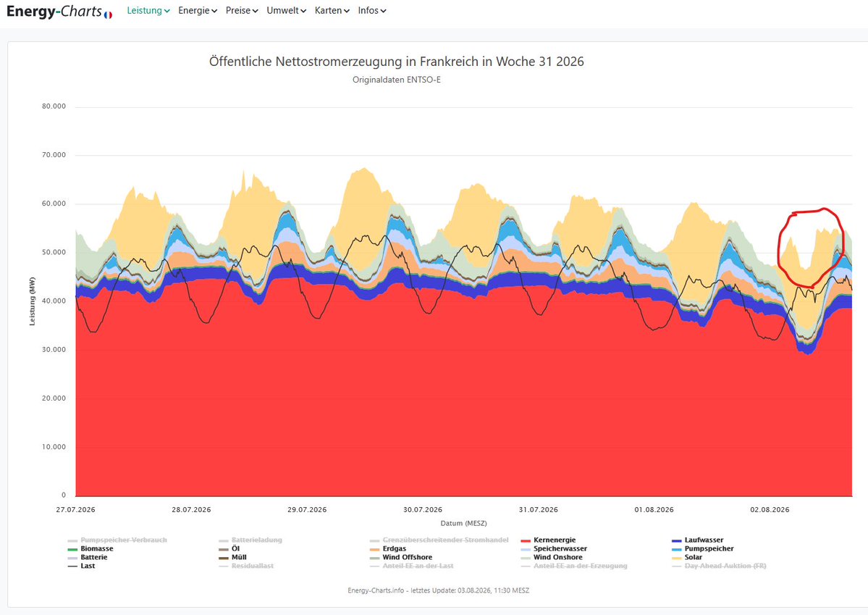Click the 02.08.2026 date label

(770, 510)
